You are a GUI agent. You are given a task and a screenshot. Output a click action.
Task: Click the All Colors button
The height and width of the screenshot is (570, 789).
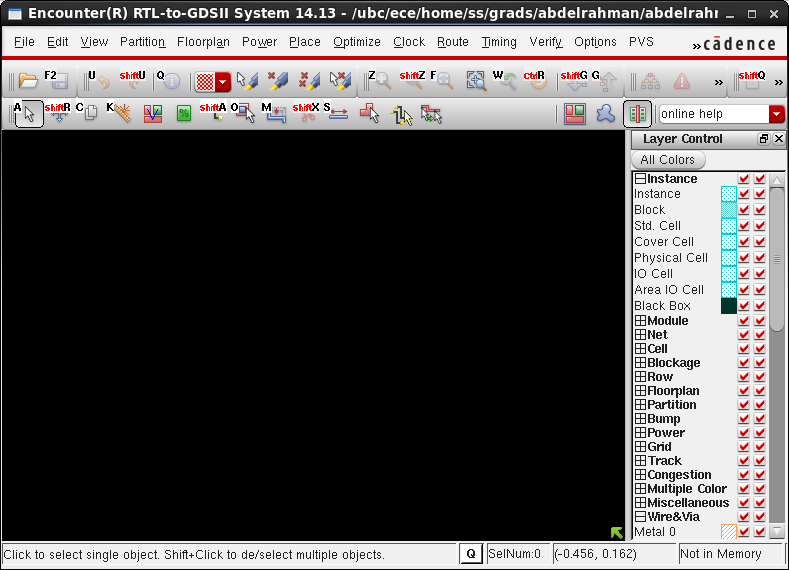(667, 160)
